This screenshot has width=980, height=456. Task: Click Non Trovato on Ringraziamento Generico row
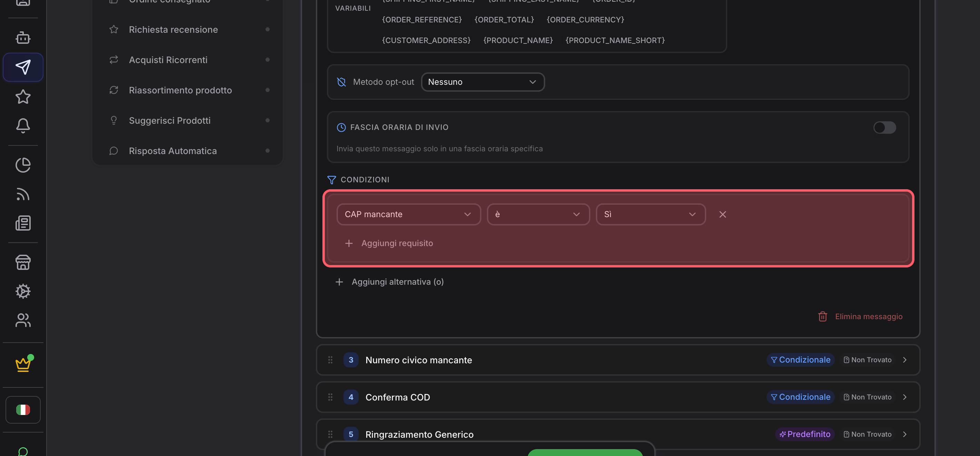pos(867,434)
